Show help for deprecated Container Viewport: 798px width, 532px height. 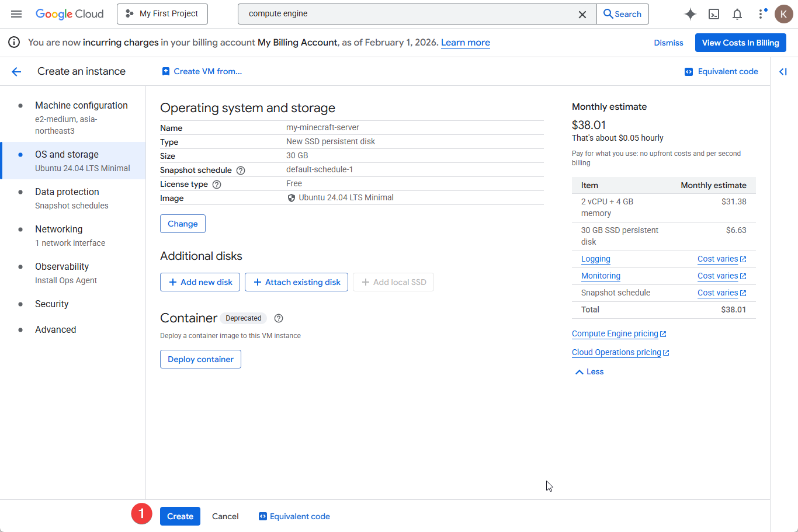[279, 318]
